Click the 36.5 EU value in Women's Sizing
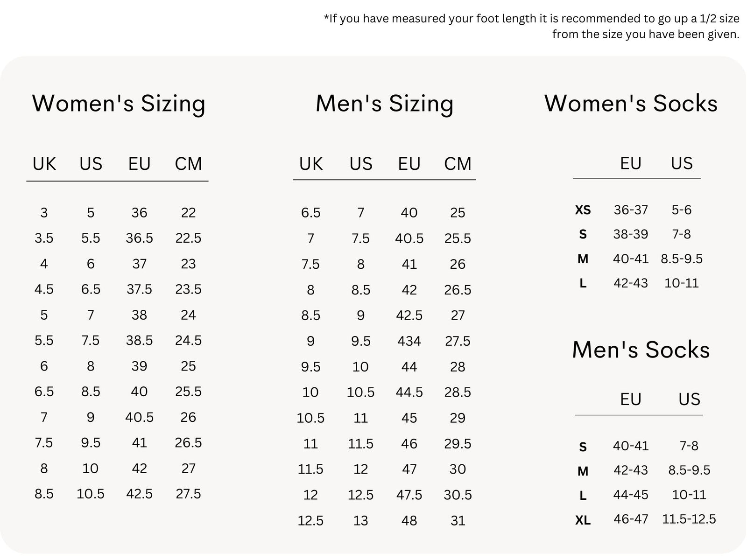Viewport: 747px width, 560px height. 139,238
